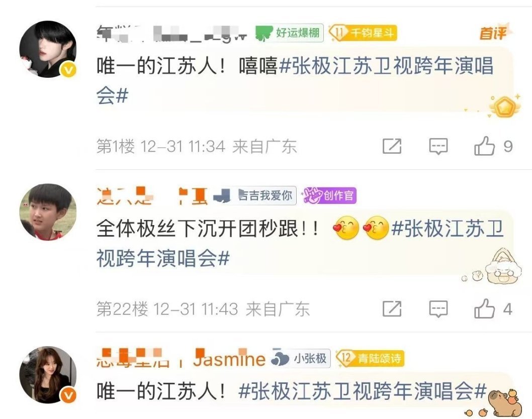
Task: Open reply icon on 22nd-floor comment
Action: pyautogui.click(x=438, y=309)
